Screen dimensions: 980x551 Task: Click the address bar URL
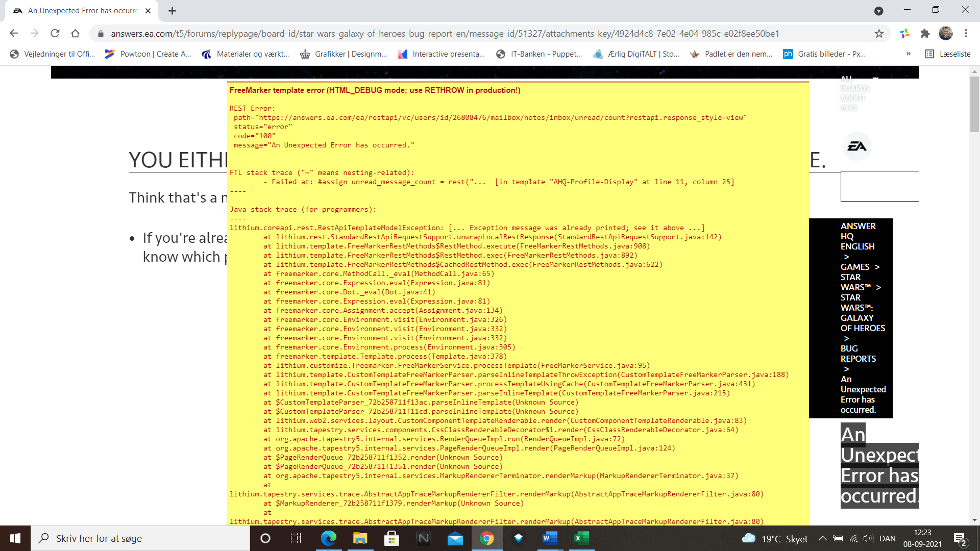[445, 34]
